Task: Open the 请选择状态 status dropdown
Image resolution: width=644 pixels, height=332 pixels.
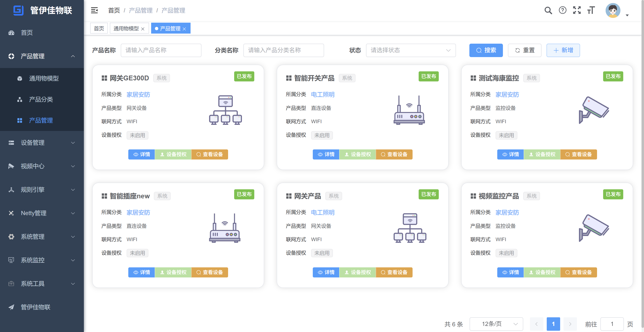Action: coord(411,50)
